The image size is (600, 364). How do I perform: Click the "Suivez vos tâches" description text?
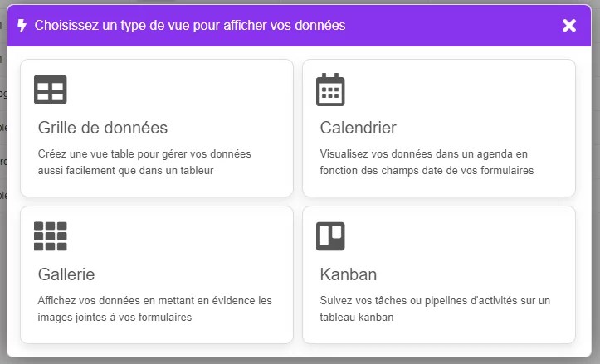435,308
